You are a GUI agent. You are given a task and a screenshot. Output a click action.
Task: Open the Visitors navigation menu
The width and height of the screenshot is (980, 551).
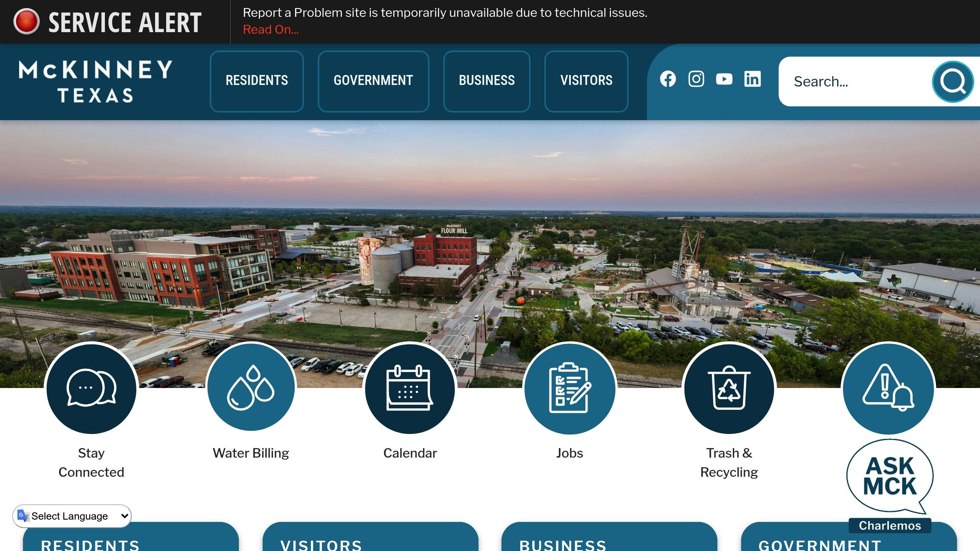(x=586, y=81)
